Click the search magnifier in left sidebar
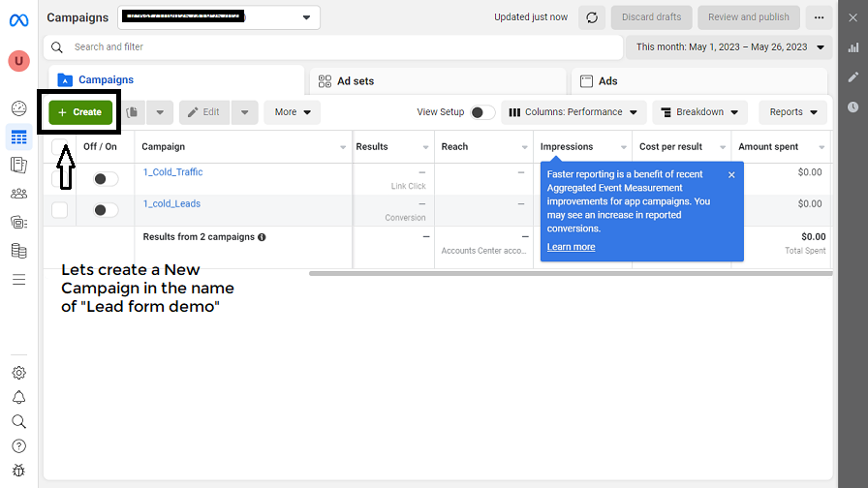The image size is (868, 488). click(x=18, y=422)
